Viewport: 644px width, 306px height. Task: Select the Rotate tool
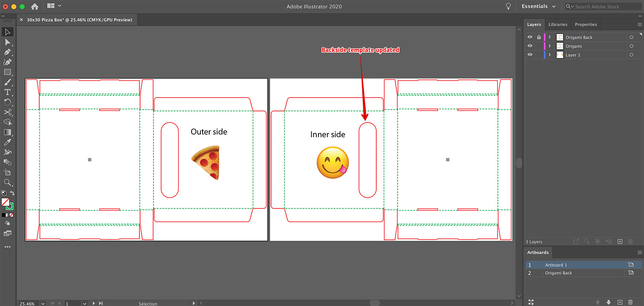[8, 102]
